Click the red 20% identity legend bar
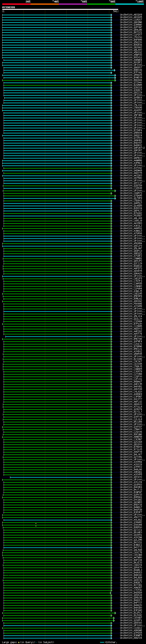Viewport: 146px width, 644px height. click(x=16, y=4)
